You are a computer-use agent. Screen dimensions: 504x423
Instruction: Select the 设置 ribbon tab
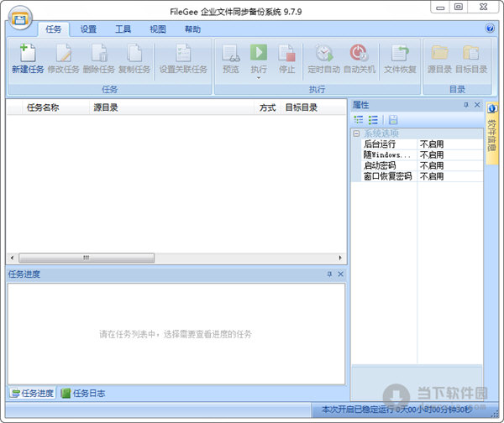pos(88,29)
